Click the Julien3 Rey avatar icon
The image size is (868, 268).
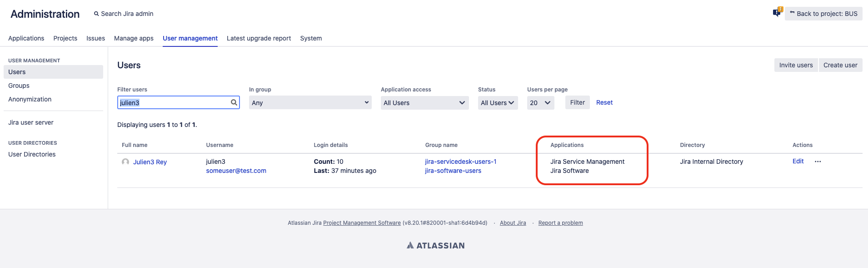click(125, 162)
